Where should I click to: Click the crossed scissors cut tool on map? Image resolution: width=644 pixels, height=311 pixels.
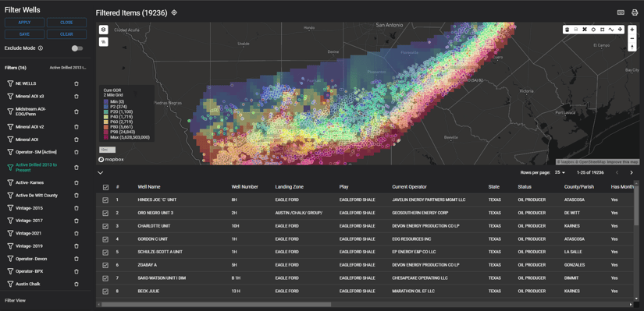pyautogui.click(x=585, y=30)
